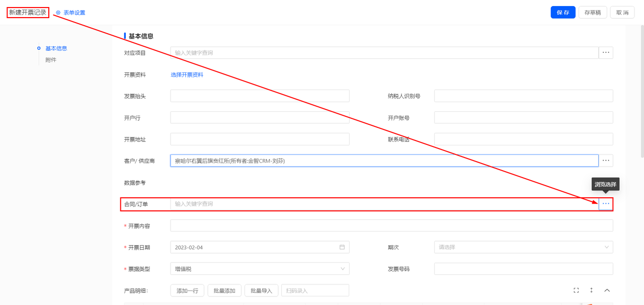The width and height of the screenshot is (644, 305).
Task: Cancel the form with 取消
Action: click(x=622, y=13)
